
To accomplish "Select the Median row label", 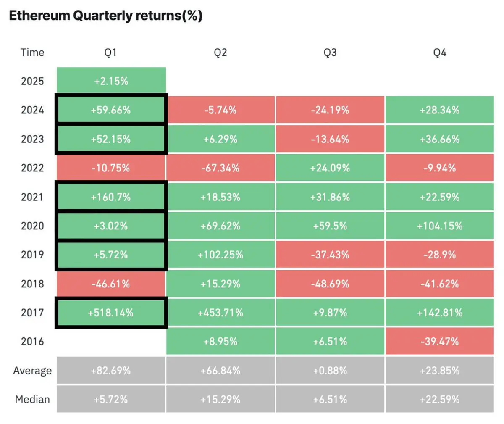I will coord(32,399).
